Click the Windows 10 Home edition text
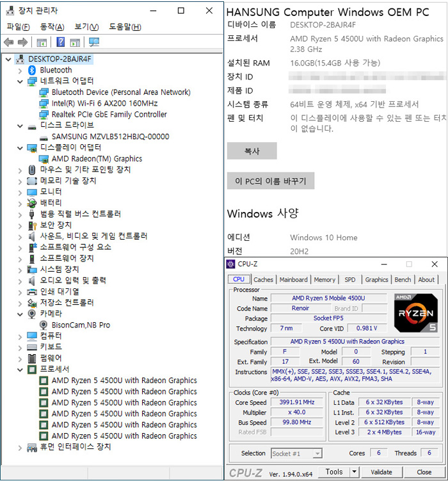This screenshot has height=483, width=448. tap(324, 238)
